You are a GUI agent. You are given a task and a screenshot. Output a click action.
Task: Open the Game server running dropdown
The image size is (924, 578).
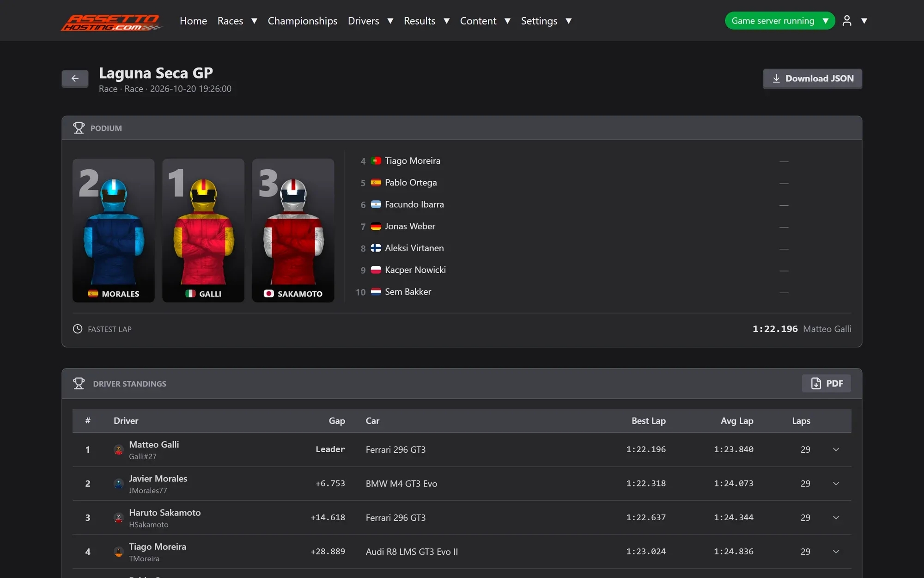coord(780,21)
